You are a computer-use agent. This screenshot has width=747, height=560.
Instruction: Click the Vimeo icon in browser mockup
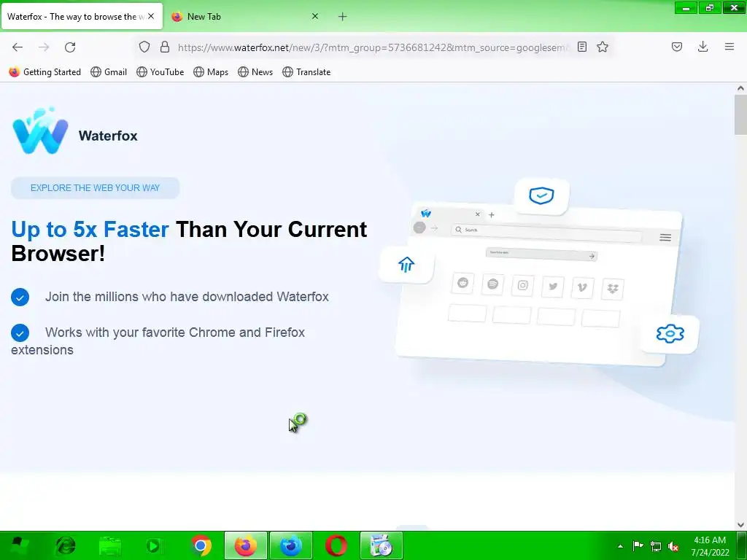(582, 287)
